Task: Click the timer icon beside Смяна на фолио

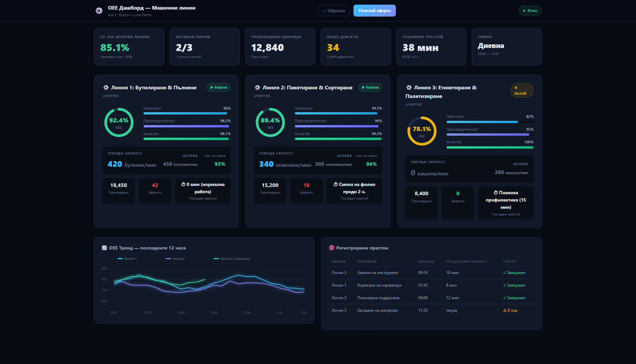Action: click(336, 184)
